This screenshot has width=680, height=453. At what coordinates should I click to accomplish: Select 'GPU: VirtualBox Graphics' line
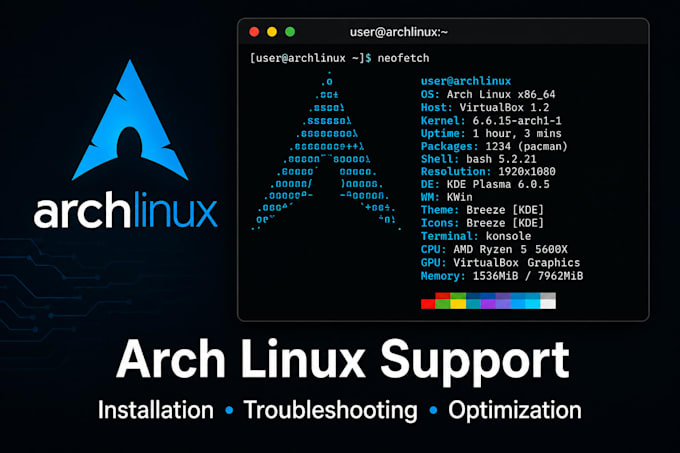pyautogui.click(x=500, y=262)
